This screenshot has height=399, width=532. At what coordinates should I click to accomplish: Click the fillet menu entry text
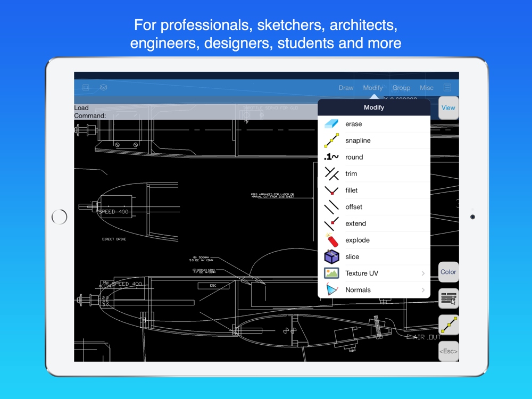click(x=351, y=190)
